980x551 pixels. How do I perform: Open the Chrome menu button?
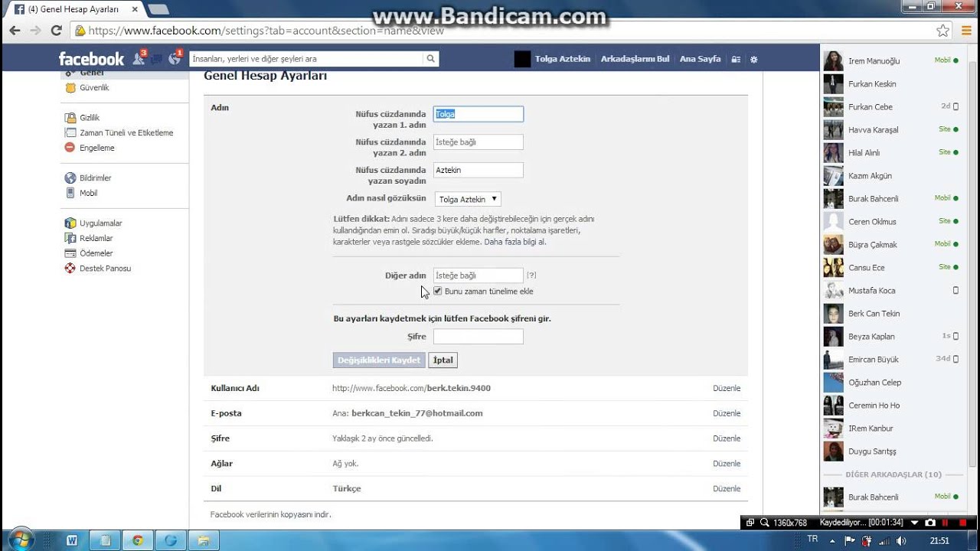pyautogui.click(x=965, y=31)
